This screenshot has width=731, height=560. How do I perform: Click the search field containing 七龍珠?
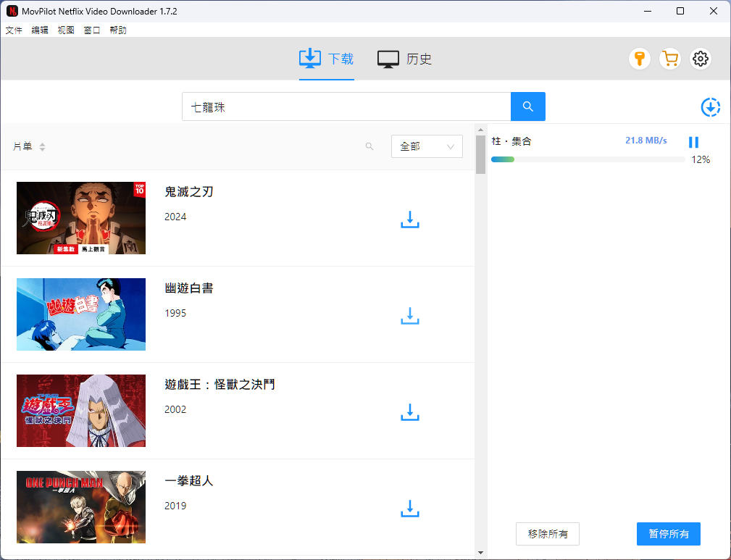click(x=346, y=106)
